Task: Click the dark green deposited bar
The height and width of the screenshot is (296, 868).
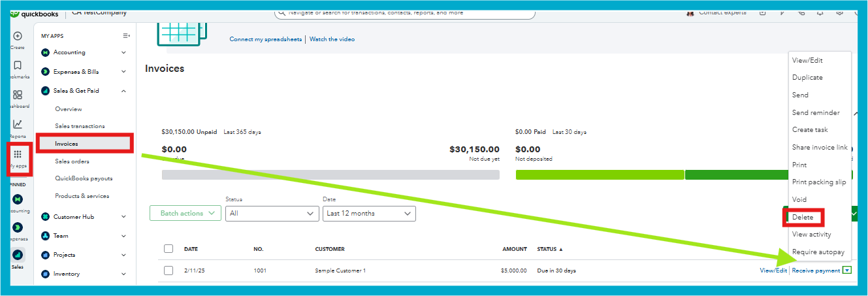Action: [x=737, y=174]
